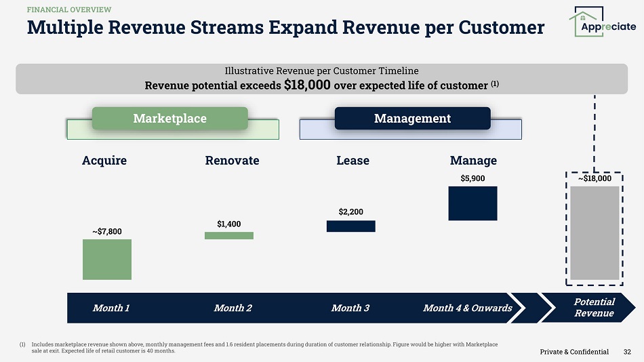The width and height of the screenshot is (644, 362).
Task: Click the gray ~$18,000 total bar
Action: pos(595,233)
